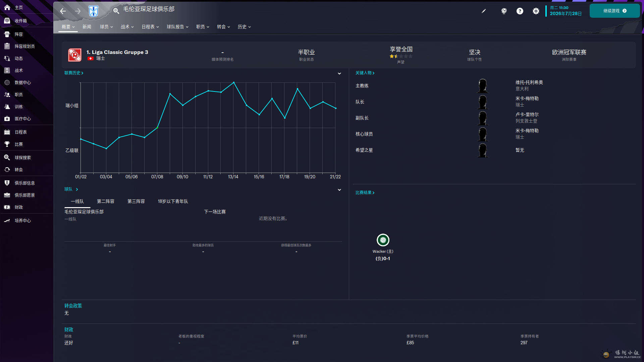Screen dimensions: 644x362
Task: Open the settings gear icon
Action: 536,11
